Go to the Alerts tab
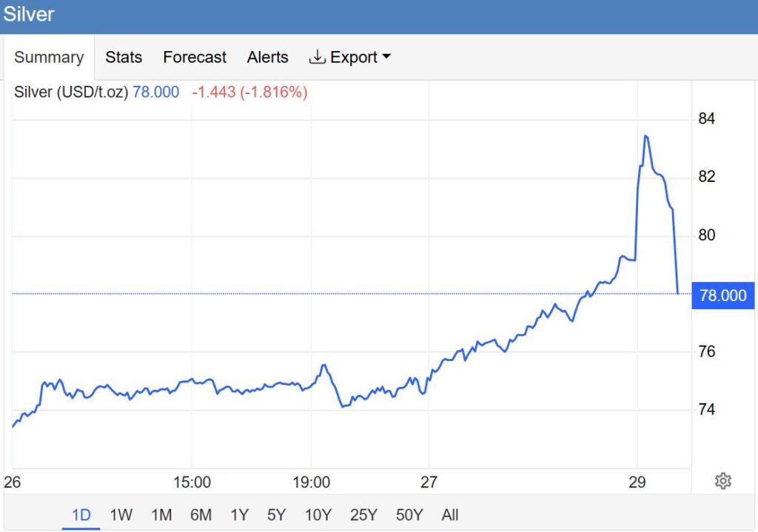758x532 pixels. 268,57
